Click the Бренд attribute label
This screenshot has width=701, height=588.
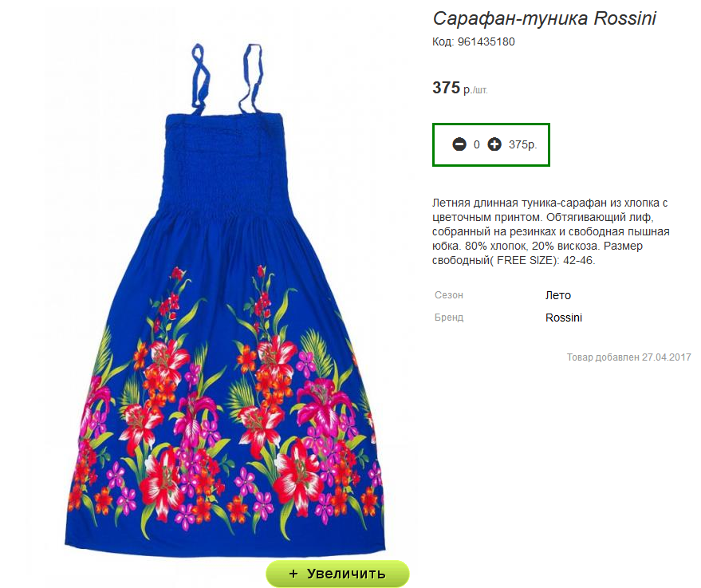coord(449,318)
